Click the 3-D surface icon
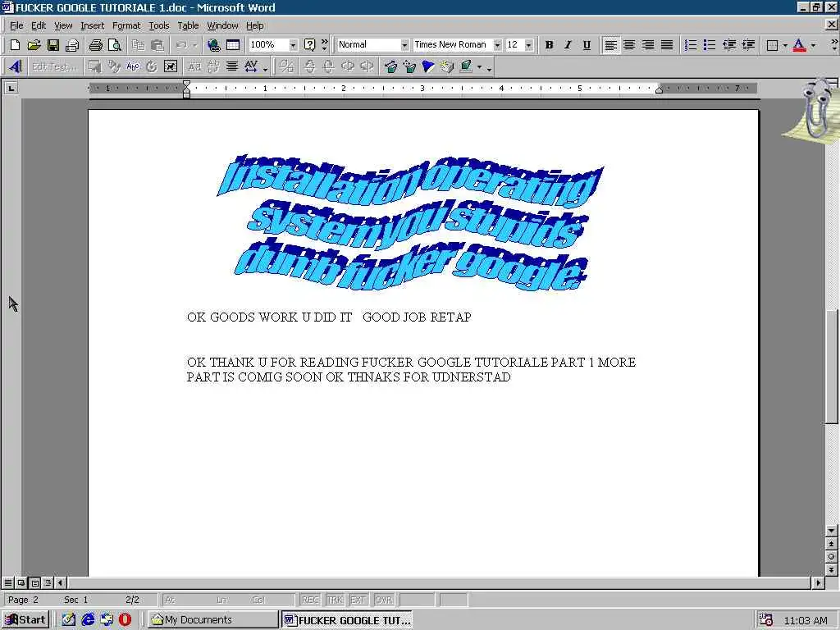840x630 pixels. point(447,66)
